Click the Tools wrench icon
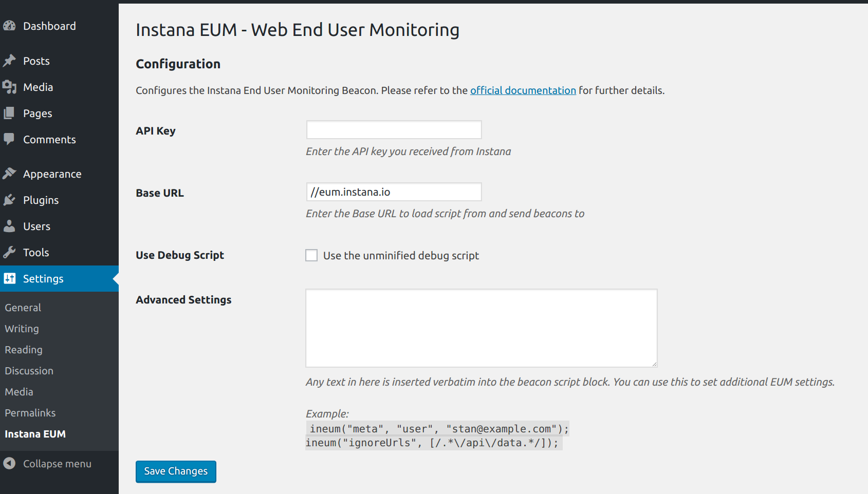This screenshot has width=868, height=494. pos(9,252)
